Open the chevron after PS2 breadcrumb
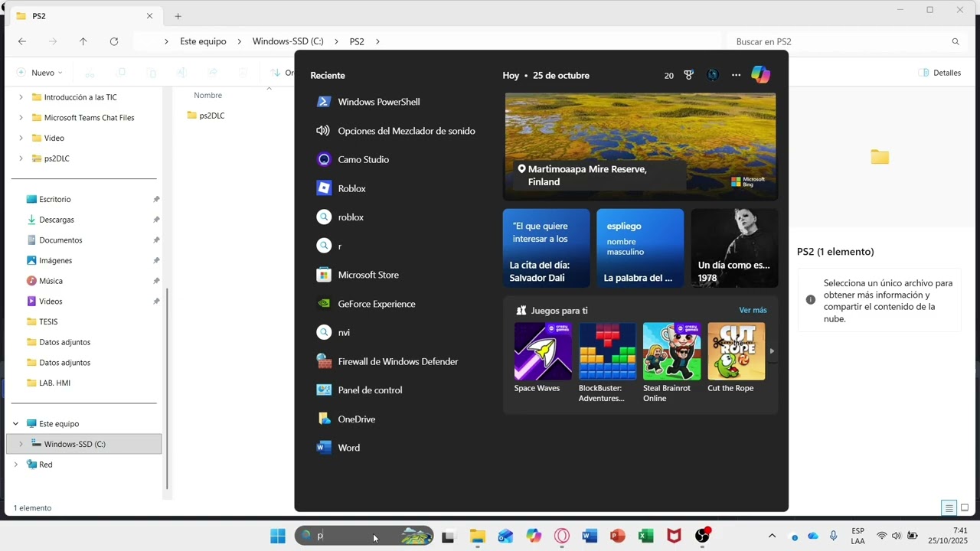The height and width of the screenshot is (551, 980). (x=377, y=41)
